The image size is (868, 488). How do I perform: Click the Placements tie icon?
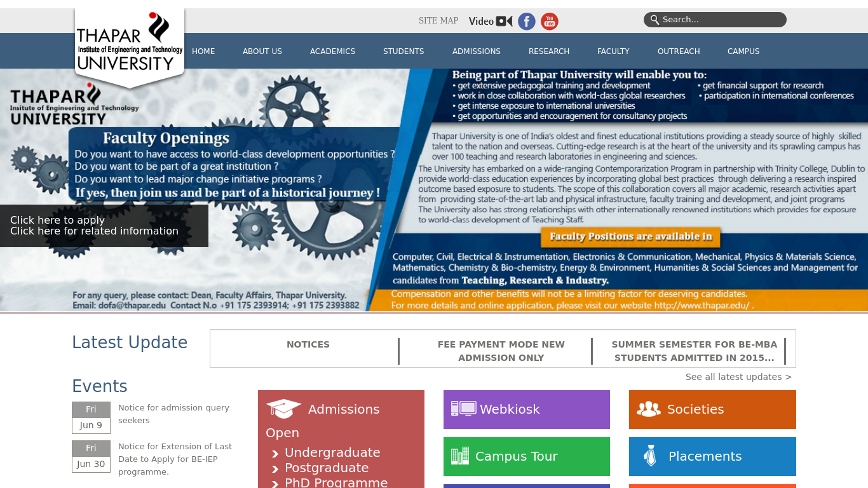pos(649,456)
